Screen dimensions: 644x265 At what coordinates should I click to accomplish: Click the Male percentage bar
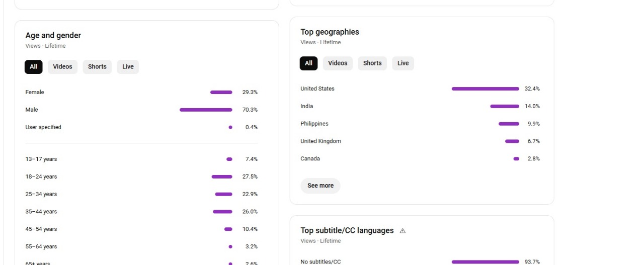pyautogui.click(x=206, y=110)
